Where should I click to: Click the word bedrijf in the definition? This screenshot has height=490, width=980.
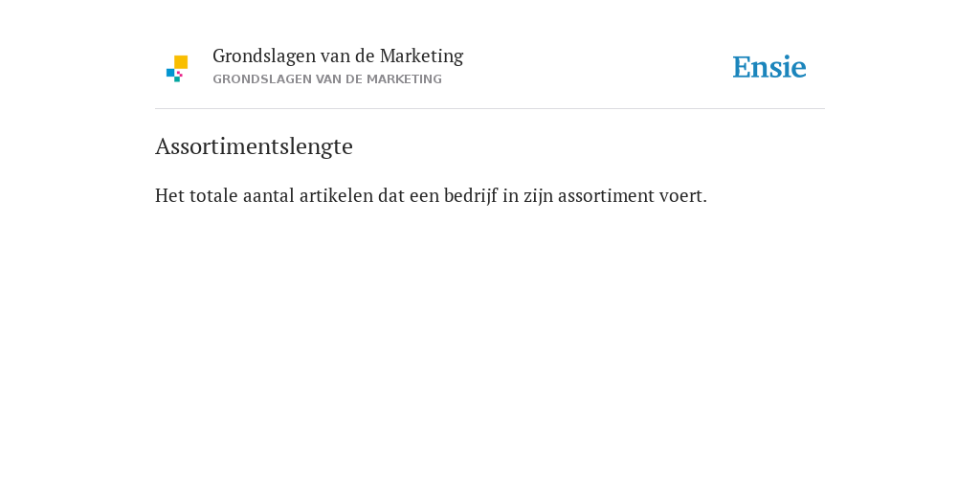pyautogui.click(x=471, y=195)
